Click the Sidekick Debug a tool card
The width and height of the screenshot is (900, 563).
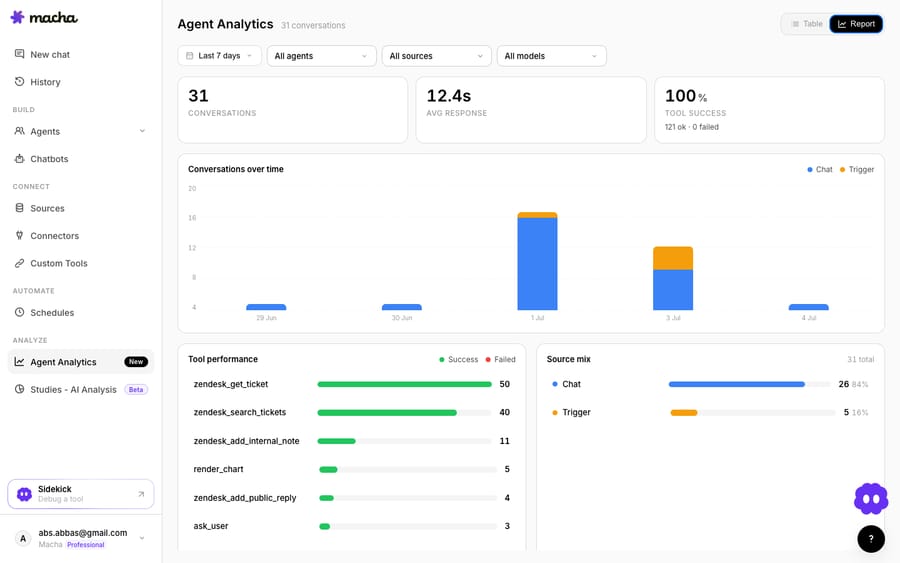[x=80, y=494]
